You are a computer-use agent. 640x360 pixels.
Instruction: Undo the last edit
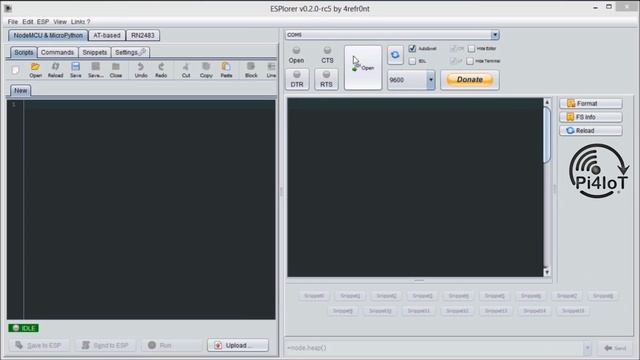[141, 70]
